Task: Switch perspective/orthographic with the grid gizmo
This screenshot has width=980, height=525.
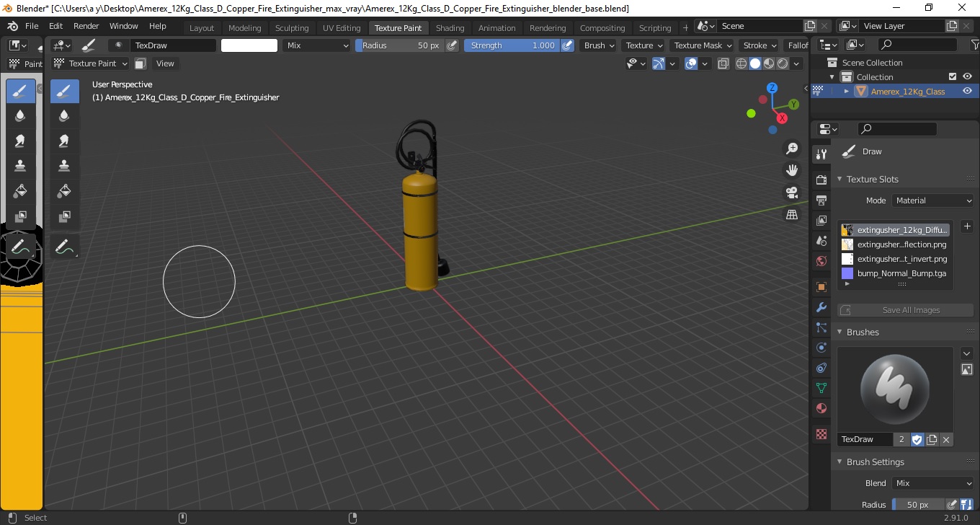Action: click(792, 214)
